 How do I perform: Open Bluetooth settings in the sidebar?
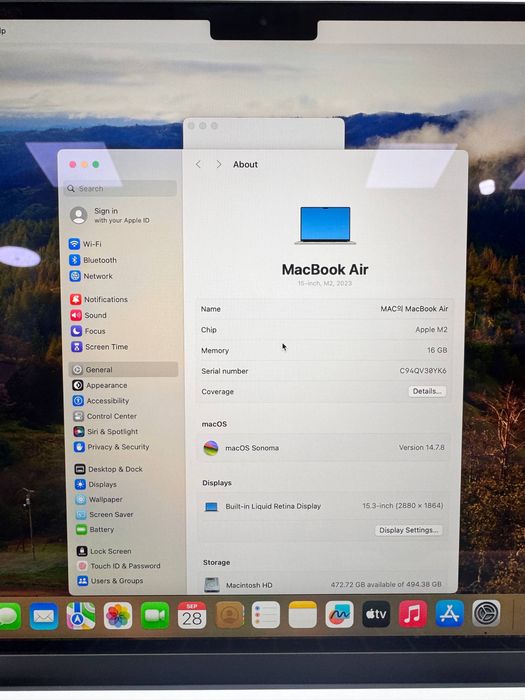pos(93,260)
